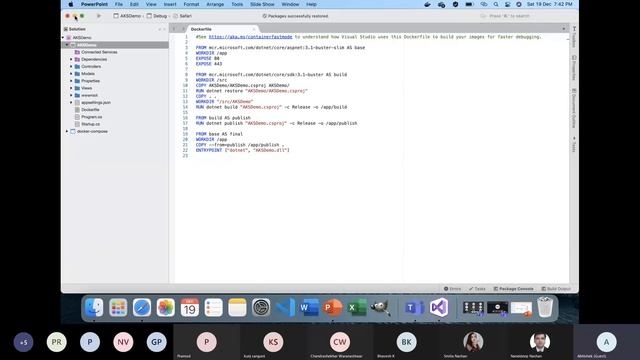Expand the appsettings.json node
This screenshot has width=640, height=360.
(71, 102)
